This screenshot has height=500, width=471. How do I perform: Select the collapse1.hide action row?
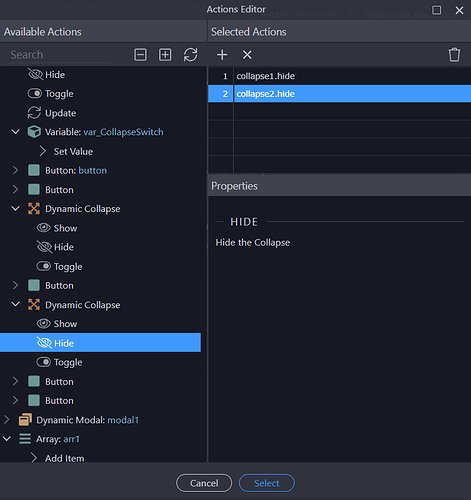(339, 76)
